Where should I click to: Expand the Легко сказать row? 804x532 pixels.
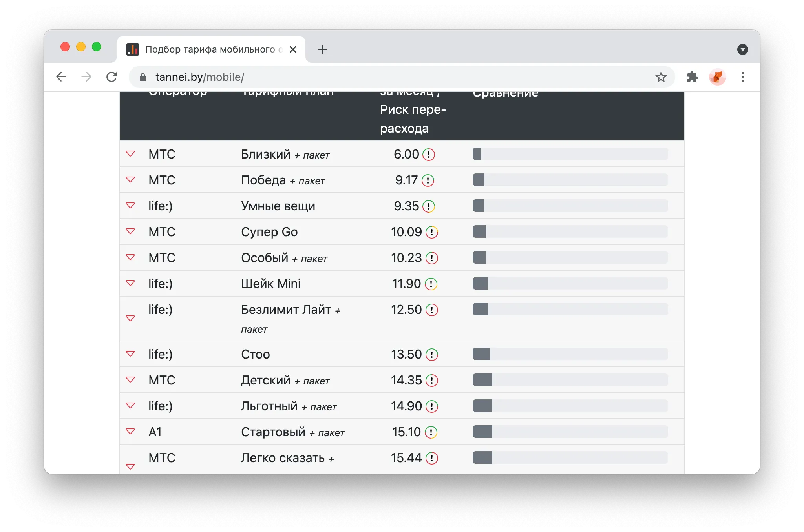coord(130,466)
